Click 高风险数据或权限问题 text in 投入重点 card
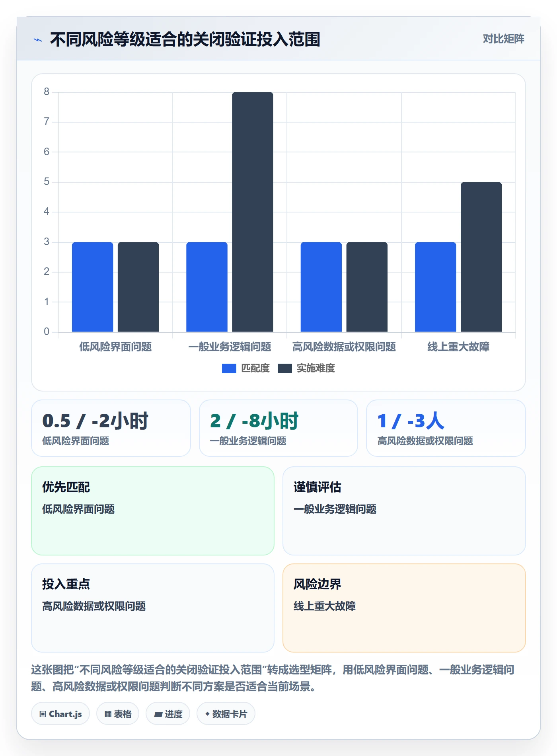Screen dimensions: 557x756 coord(94,606)
